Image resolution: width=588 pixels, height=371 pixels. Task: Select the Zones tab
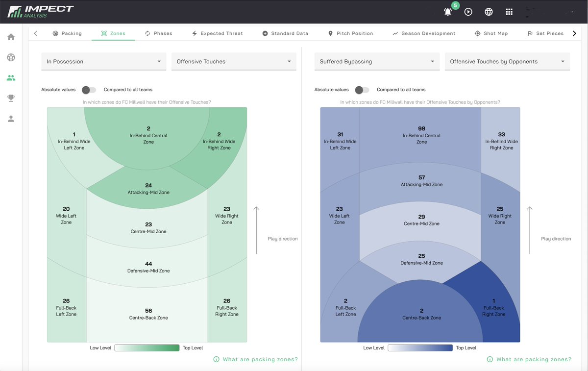click(x=113, y=33)
